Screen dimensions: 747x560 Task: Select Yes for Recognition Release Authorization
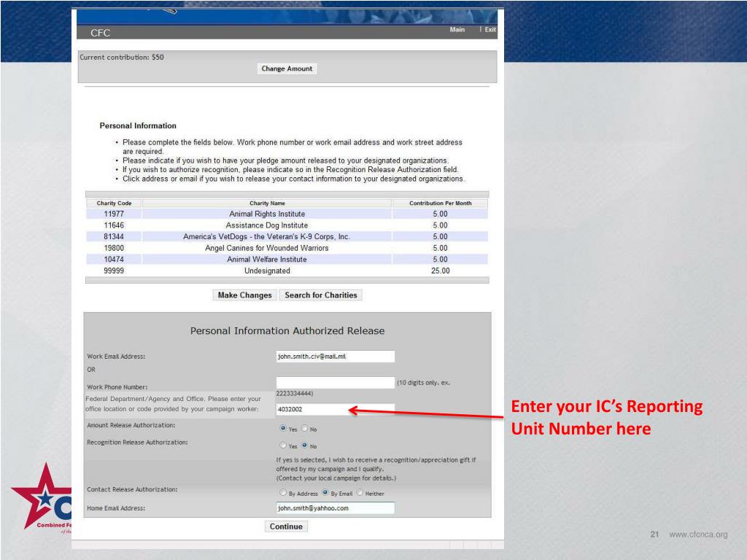click(283, 446)
